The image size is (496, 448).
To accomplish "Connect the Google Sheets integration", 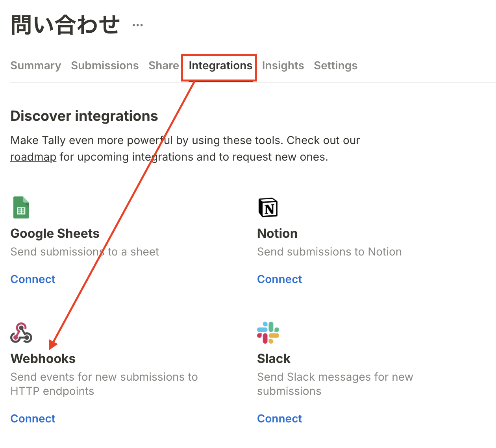I will click(33, 279).
